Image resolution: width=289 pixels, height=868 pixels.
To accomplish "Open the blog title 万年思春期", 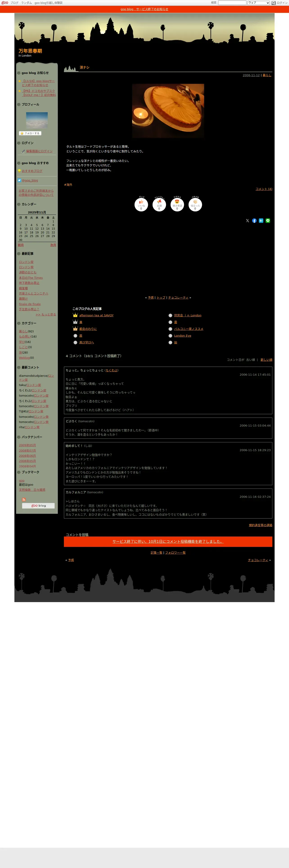I will 30,51.
